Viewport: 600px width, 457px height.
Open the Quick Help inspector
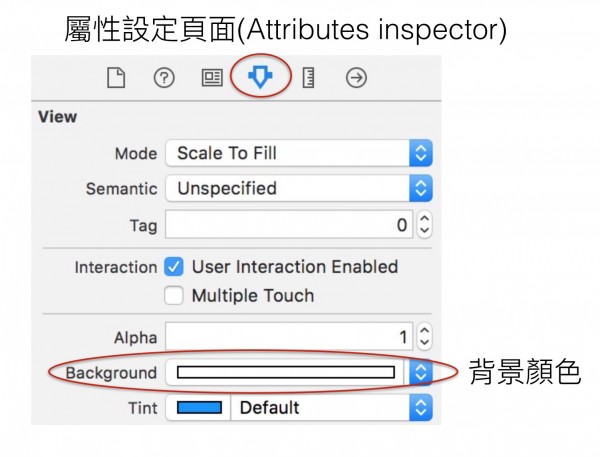tap(164, 78)
